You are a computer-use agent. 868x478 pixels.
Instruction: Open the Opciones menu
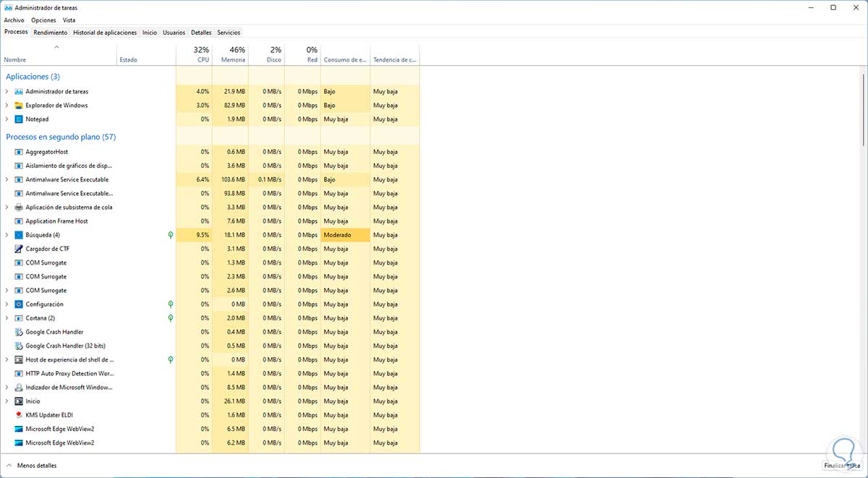(x=43, y=20)
